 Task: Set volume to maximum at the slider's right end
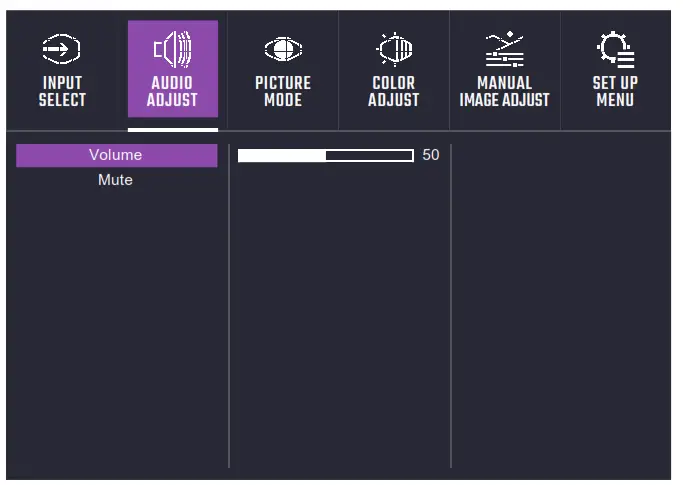411,156
